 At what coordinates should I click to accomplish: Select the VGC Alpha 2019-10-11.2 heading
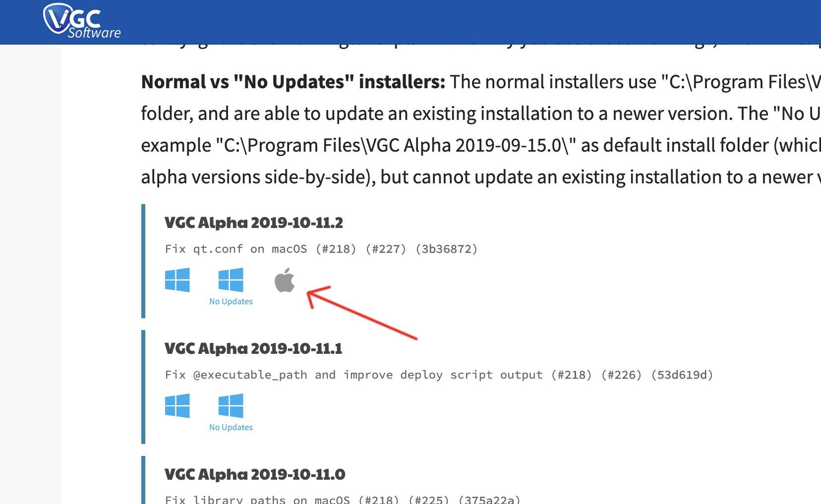click(254, 223)
